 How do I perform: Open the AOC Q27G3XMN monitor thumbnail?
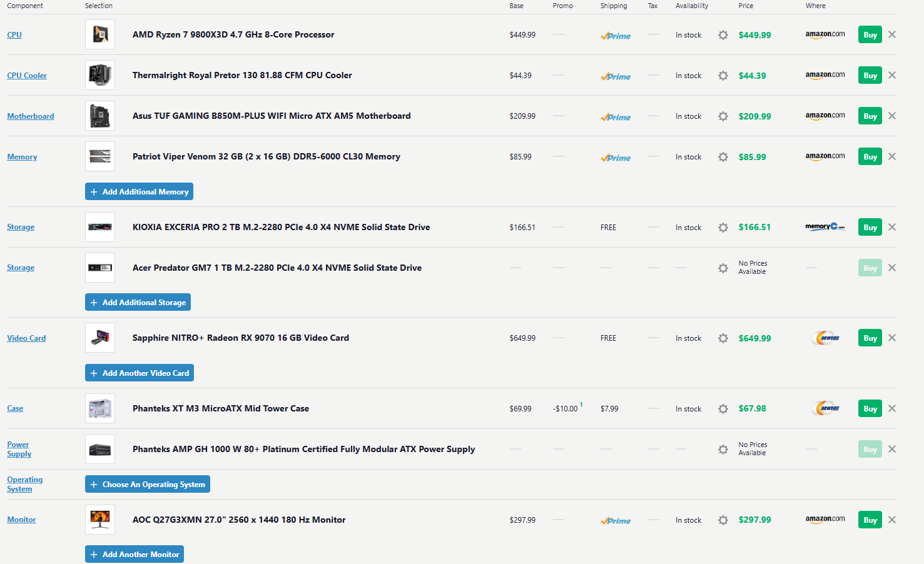tap(100, 520)
